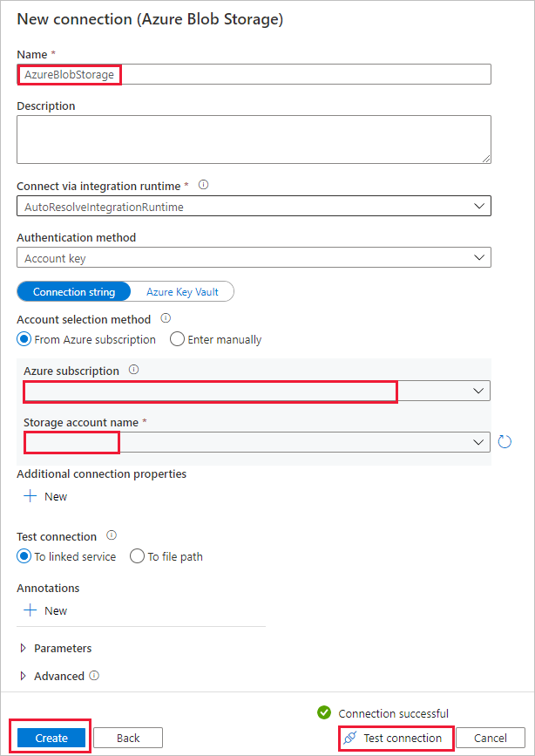Select the Enter manually radio option
The width and height of the screenshot is (535, 756).
(x=177, y=339)
